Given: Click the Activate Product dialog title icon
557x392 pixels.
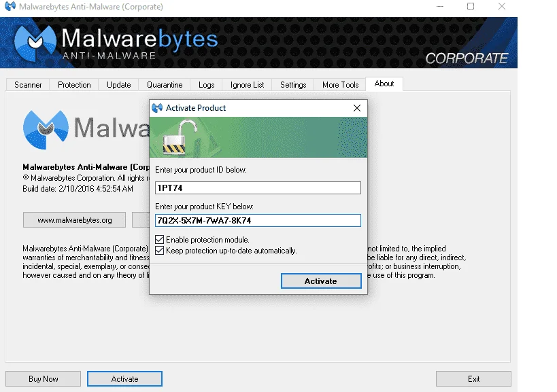Looking at the screenshot, I should (157, 108).
